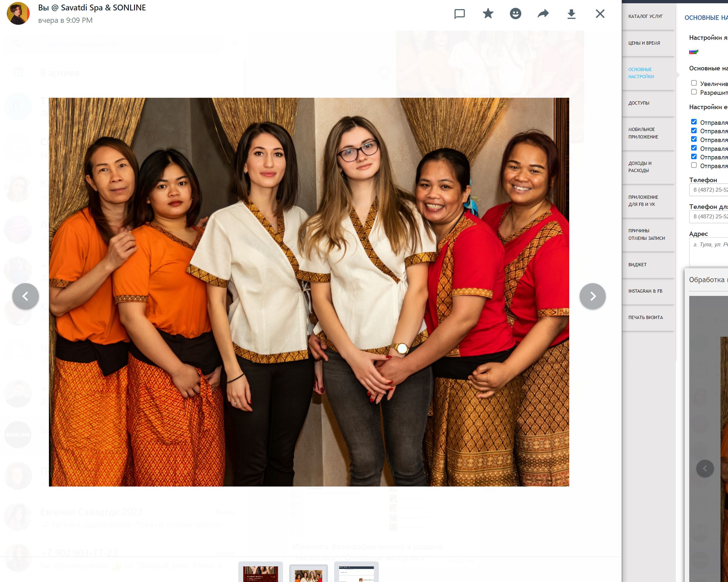
Task: Click the large group photo
Action: click(309, 292)
